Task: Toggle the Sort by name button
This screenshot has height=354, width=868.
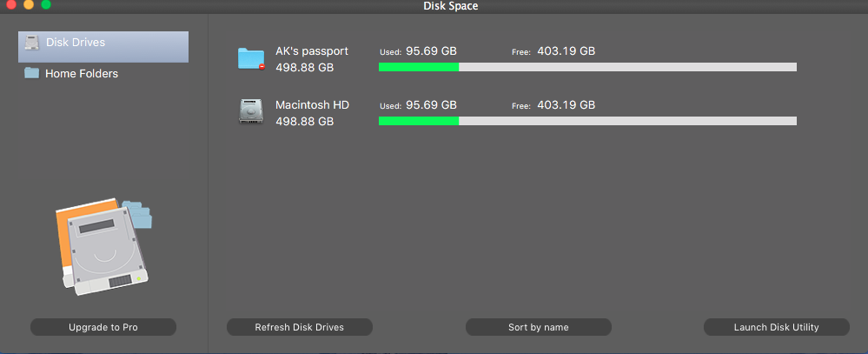Action: (538, 327)
